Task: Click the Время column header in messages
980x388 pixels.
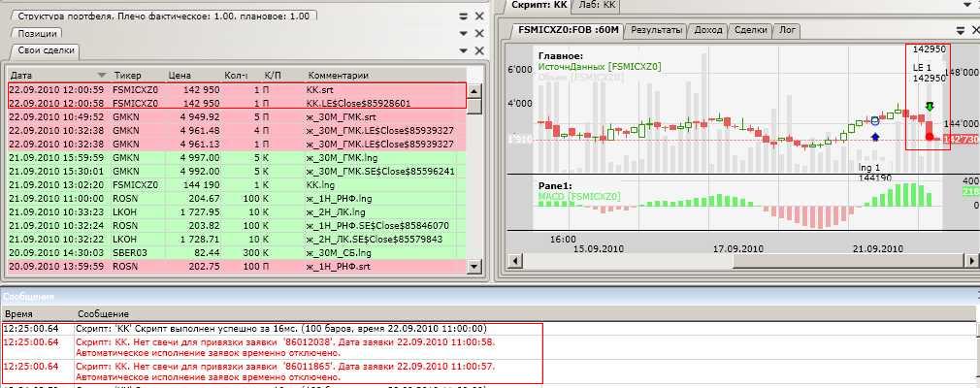Action: 38,313
